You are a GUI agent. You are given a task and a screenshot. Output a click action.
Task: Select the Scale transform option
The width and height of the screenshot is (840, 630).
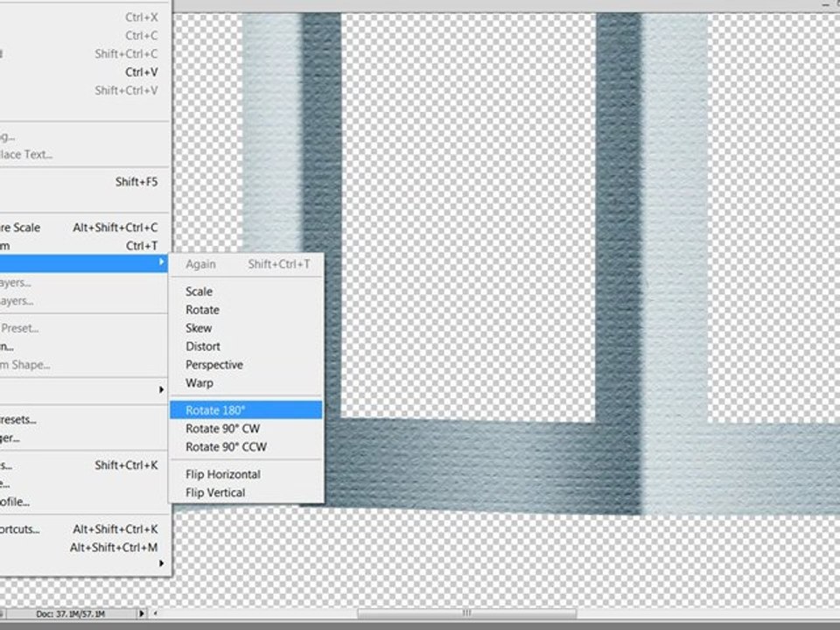[246, 291]
